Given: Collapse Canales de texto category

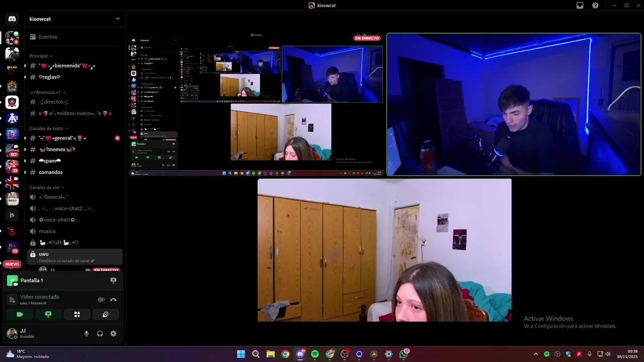Looking at the screenshot, I should pos(48,129).
